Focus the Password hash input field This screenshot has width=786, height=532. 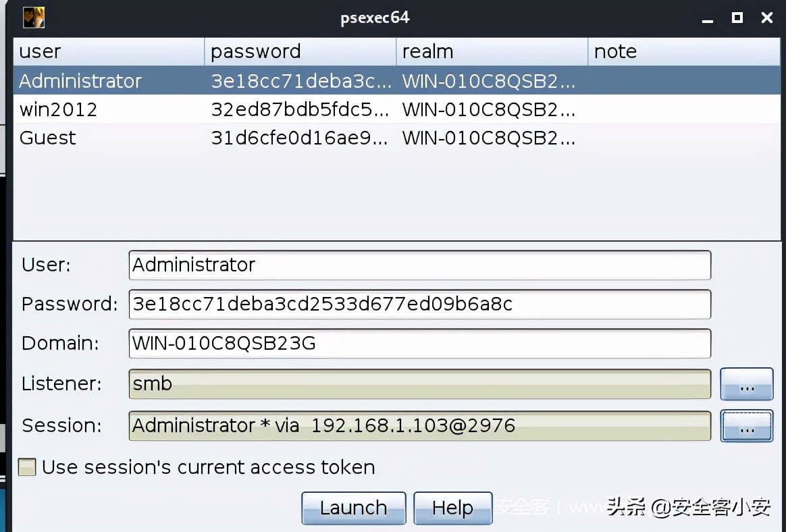[419, 304]
